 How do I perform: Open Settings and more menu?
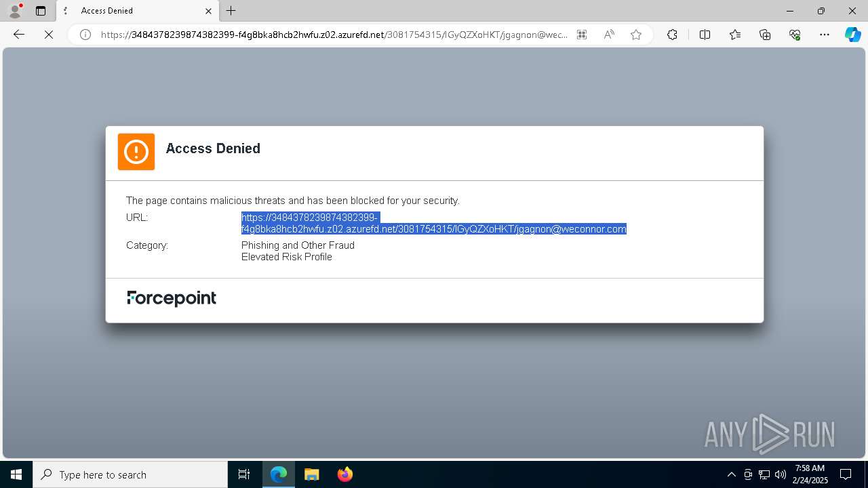pyautogui.click(x=825, y=35)
